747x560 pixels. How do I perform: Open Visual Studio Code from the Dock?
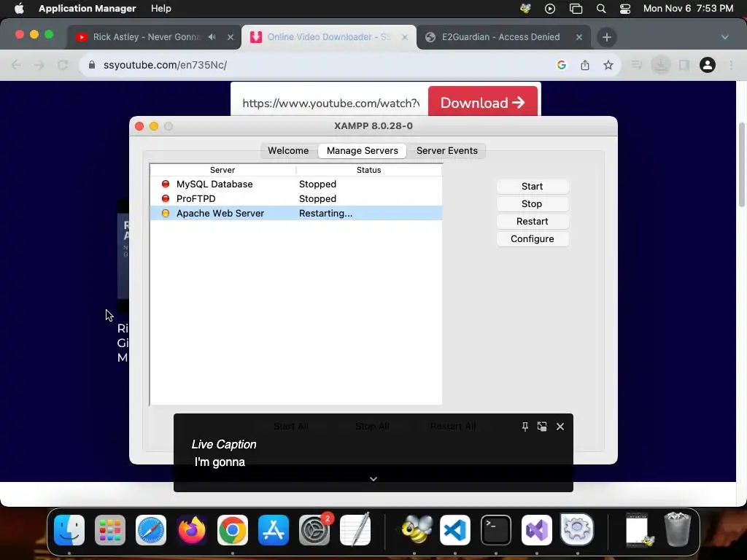click(x=455, y=530)
